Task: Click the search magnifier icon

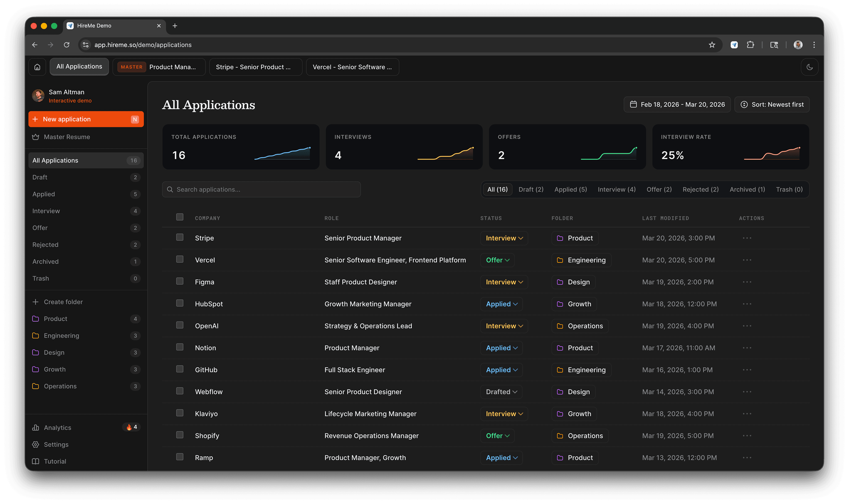Action: tap(170, 189)
